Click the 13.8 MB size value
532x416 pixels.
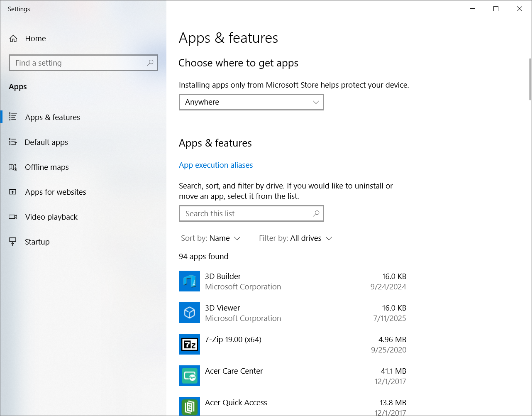pos(393,403)
